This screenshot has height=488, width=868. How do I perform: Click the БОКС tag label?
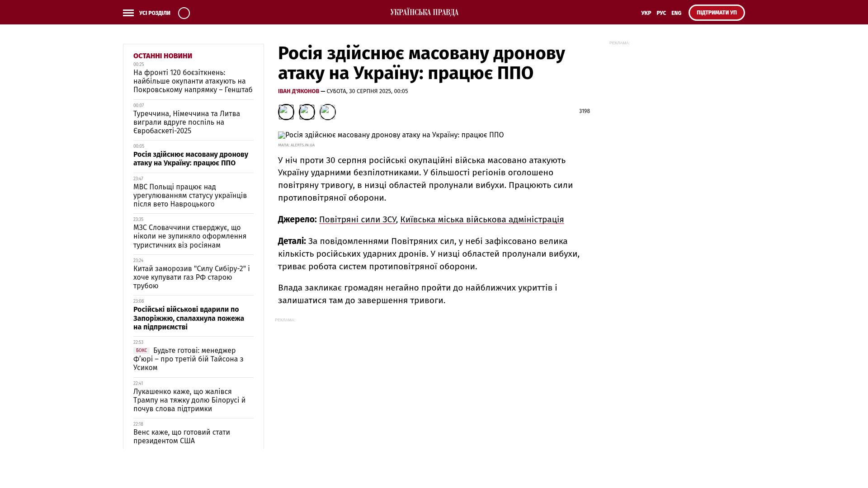[142, 351]
